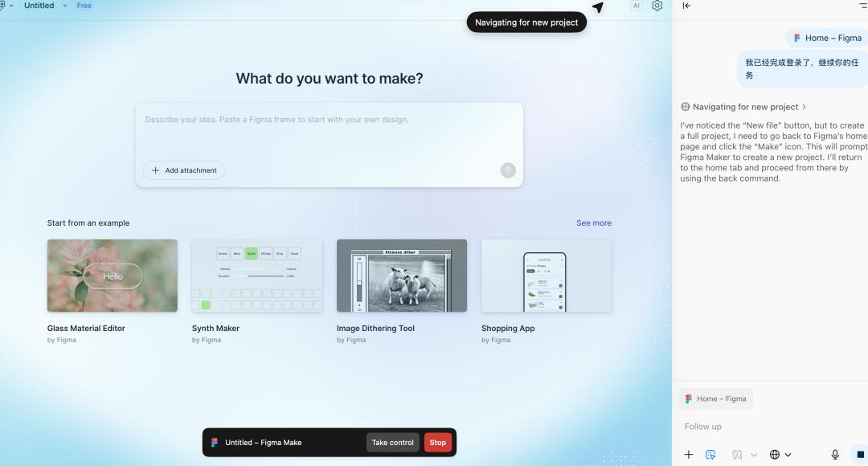Click the plus icon in follow-up bar

point(688,455)
